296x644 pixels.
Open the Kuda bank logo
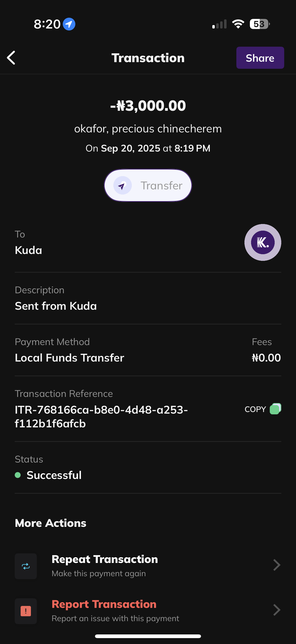(263, 242)
